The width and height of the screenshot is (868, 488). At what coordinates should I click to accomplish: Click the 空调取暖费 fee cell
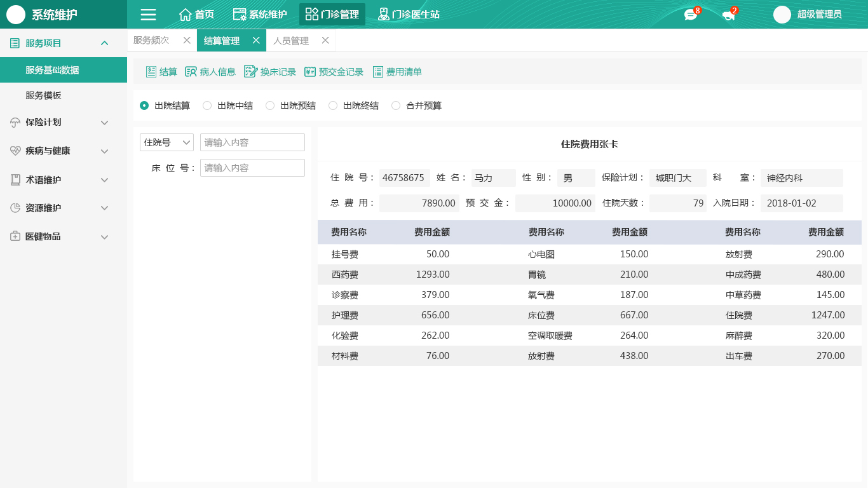(x=550, y=335)
